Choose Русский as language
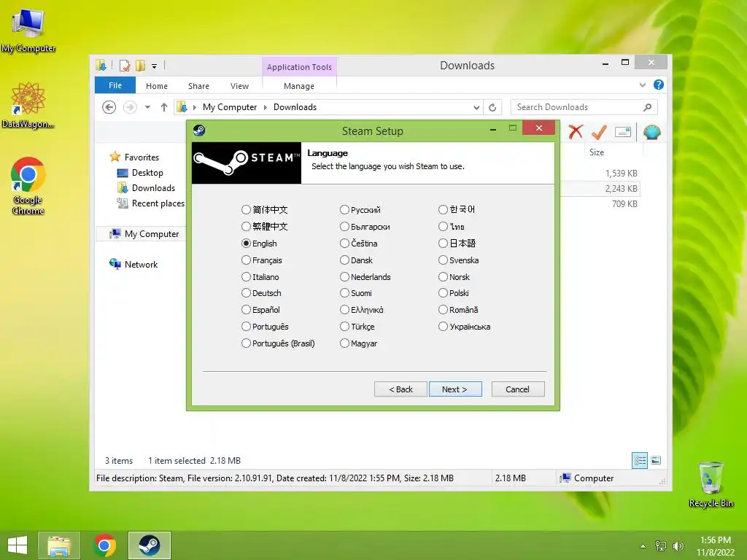Viewport: 747px width, 560px height. [344, 209]
